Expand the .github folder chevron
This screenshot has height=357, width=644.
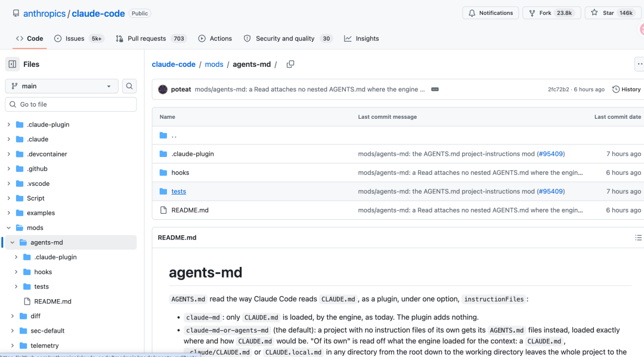click(8, 168)
